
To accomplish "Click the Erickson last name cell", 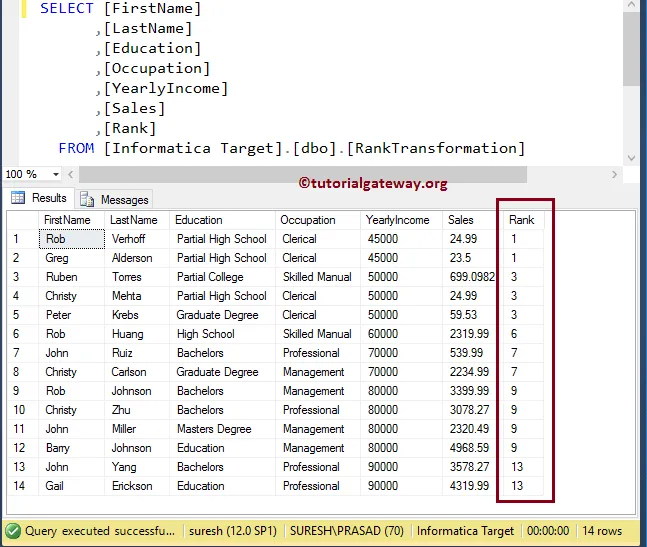I will click(x=137, y=486).
